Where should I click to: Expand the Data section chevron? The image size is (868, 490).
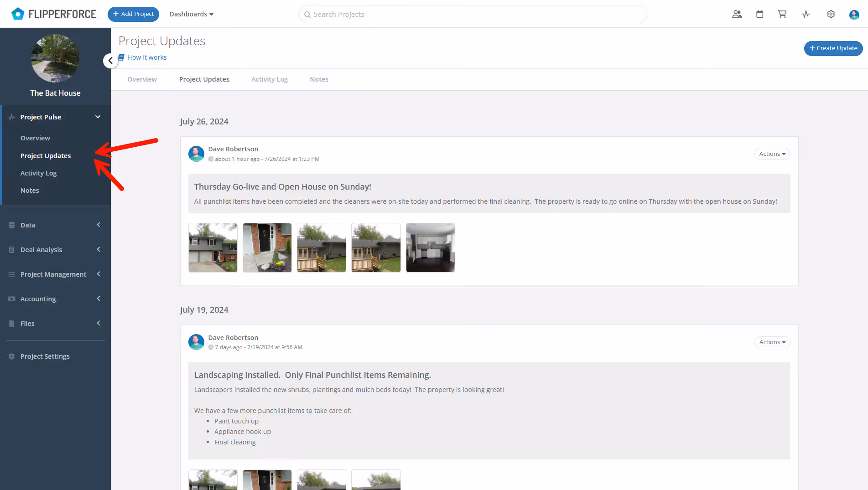(98, 225)
